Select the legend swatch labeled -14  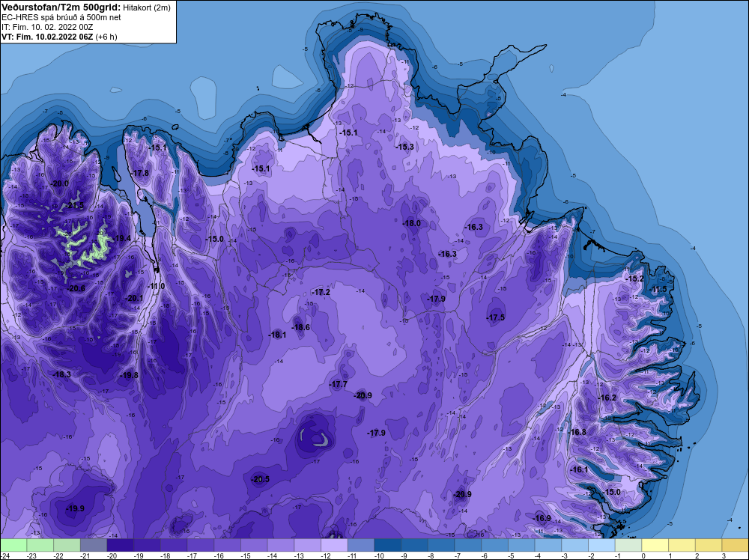[281, 545]
